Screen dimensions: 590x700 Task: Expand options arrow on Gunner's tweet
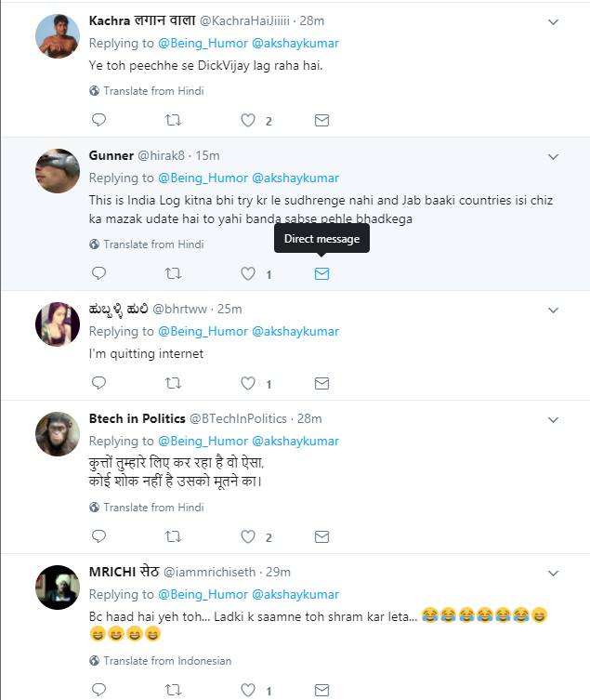(553, 156)
